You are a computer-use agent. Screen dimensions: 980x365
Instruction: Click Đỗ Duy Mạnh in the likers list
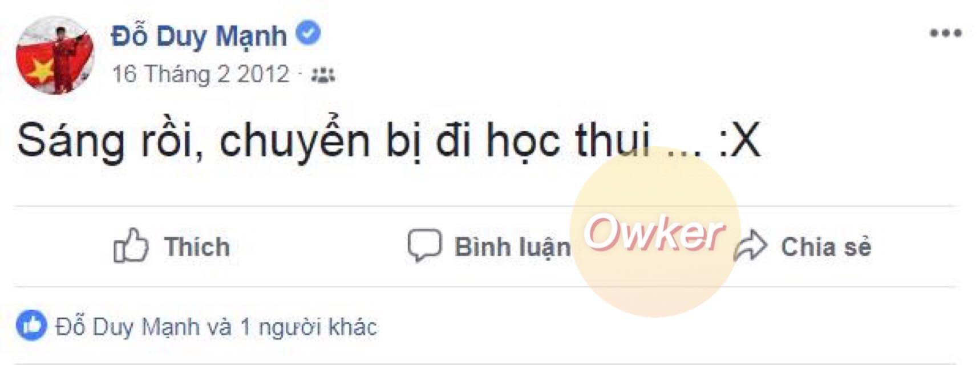pos(128,327)
